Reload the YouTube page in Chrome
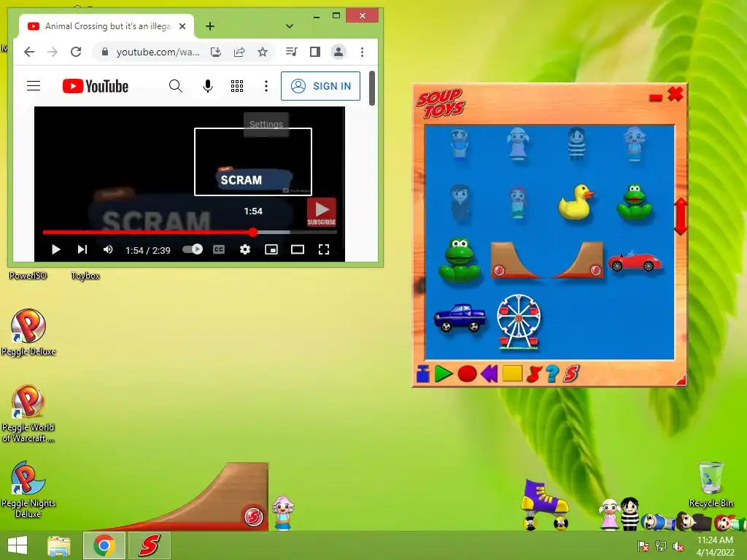This screenshot has height=560, width=747. (x=76, y=52)
